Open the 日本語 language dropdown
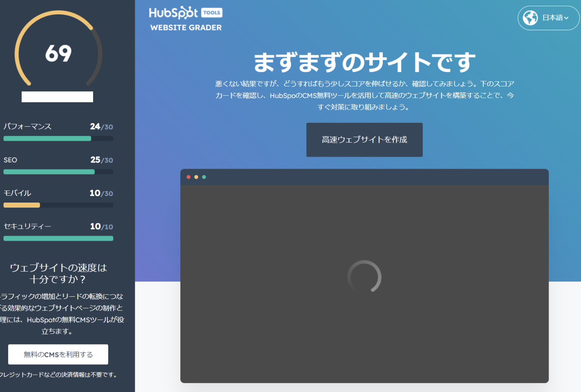This screenshot has width=581, height=392. pos(549,18)
